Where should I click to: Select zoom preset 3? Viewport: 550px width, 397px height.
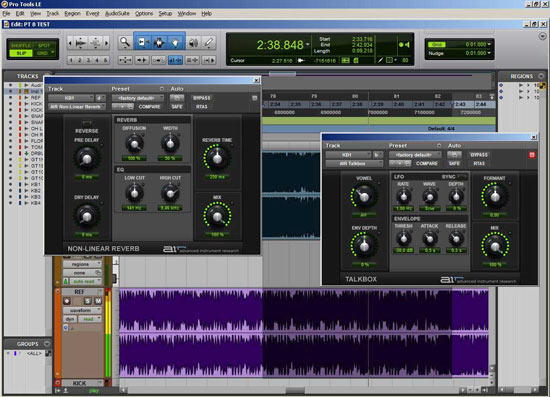[x=88, y=60]
